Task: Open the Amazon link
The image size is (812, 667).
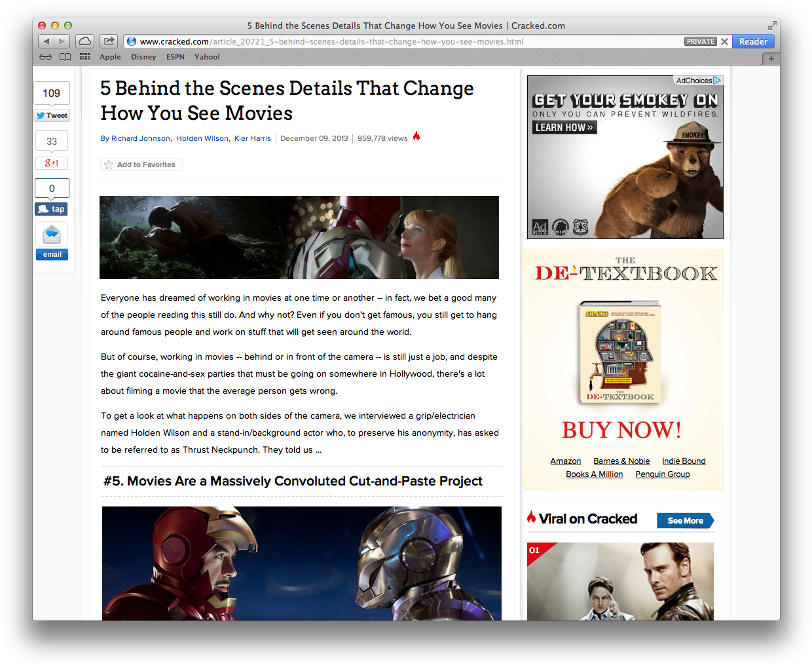Action: click(566, 461)
